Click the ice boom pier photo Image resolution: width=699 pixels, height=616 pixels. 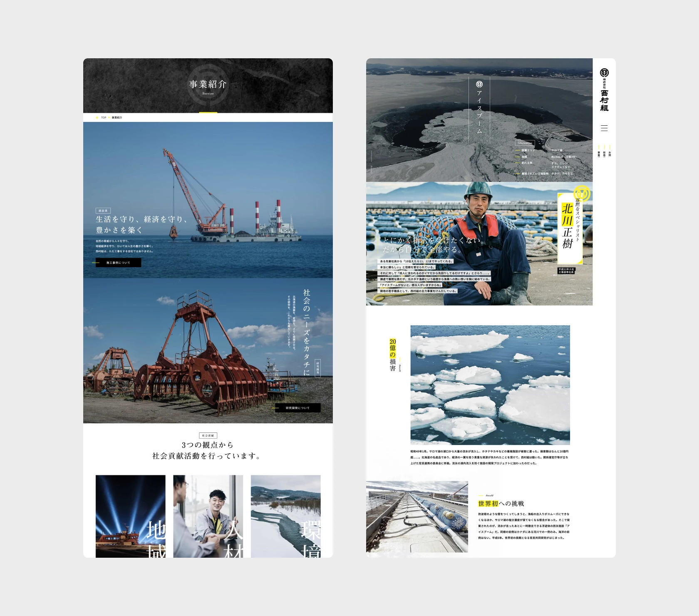(x=417, y=517)
